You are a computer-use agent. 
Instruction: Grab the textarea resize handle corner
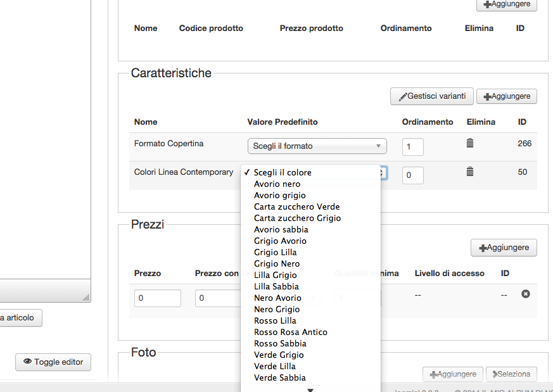pos(86,298)
